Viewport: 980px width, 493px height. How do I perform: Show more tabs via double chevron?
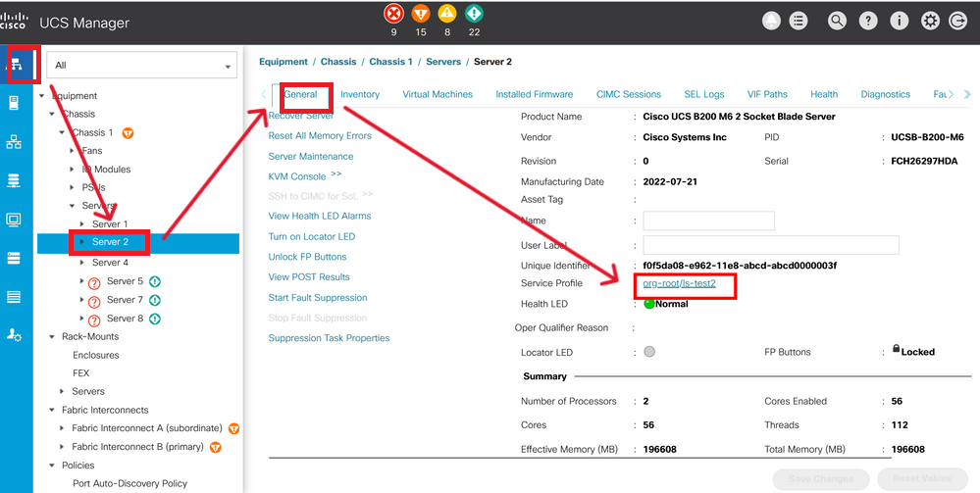coord(968,94)
